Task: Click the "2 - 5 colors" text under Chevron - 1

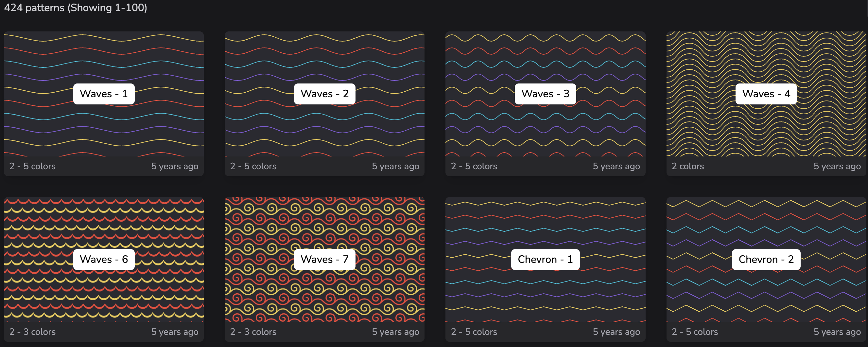Action: click(x=474, y=332)
